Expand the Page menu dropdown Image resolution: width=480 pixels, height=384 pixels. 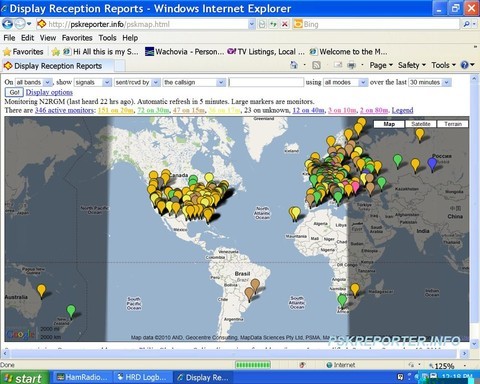point(381,65)
